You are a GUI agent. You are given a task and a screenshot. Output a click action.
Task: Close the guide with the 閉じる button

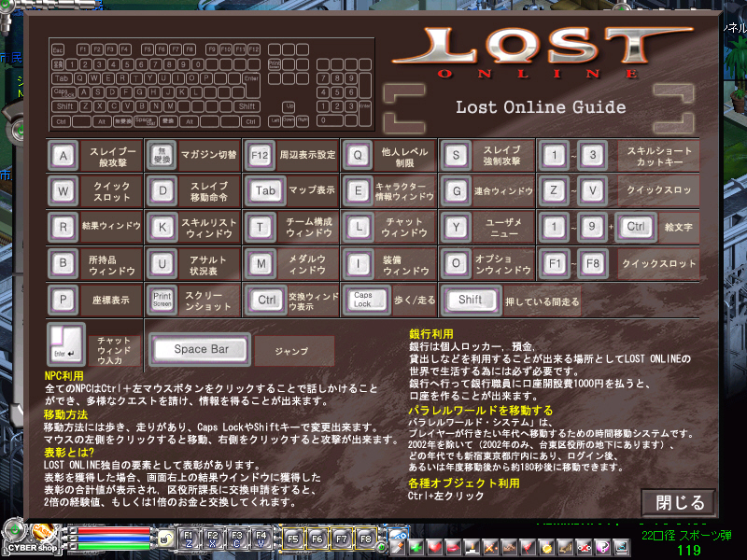point(679,502)
